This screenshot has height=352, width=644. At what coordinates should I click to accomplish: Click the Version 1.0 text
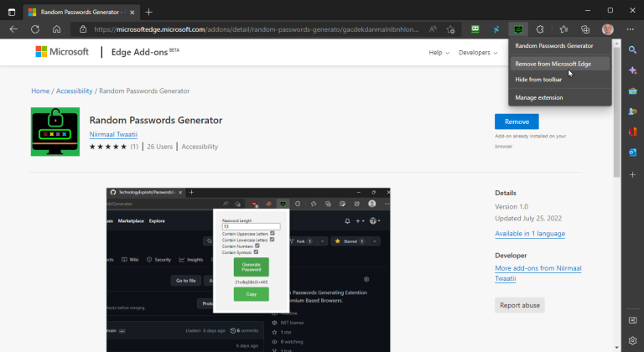[x=512, y=207]
